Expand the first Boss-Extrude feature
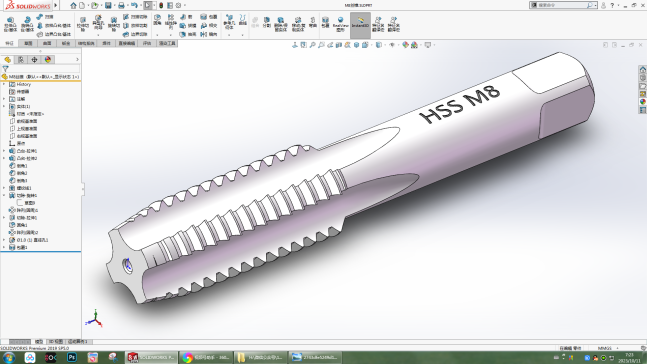This screenshot has width=647, height=364. (4, 151)
